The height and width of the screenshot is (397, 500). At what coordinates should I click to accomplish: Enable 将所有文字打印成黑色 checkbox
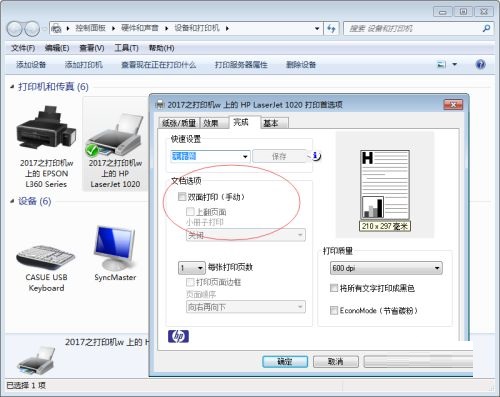click(x=334, y=288)
